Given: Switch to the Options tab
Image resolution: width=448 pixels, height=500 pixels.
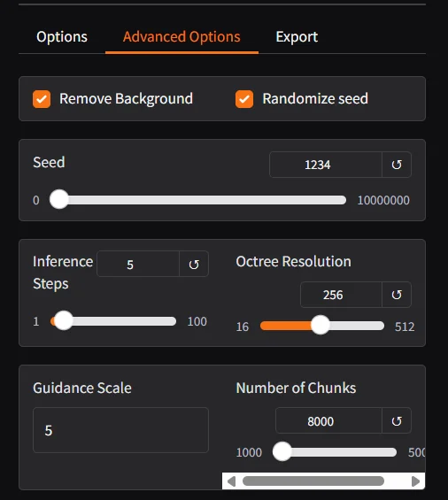Looking at the screenshot, I should pyautogui.click(x=62, y=36).
